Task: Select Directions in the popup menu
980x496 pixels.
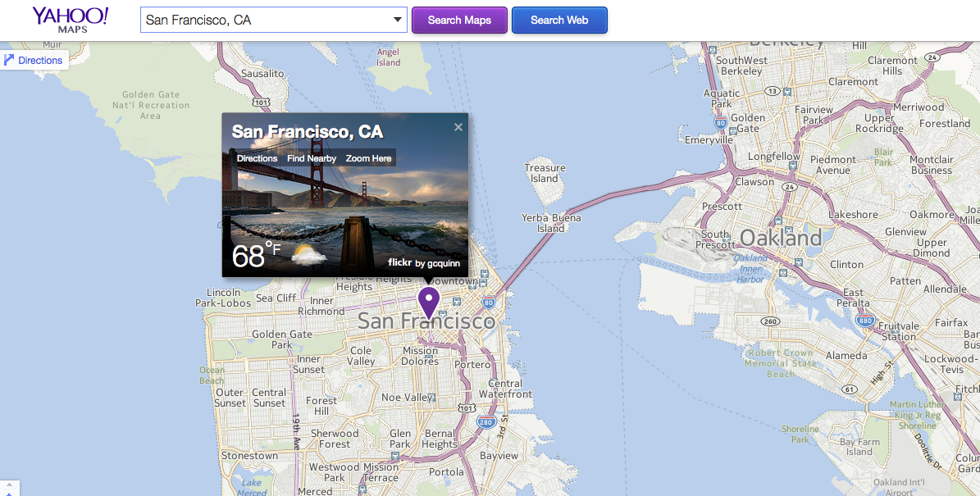Action: [257, 158]
